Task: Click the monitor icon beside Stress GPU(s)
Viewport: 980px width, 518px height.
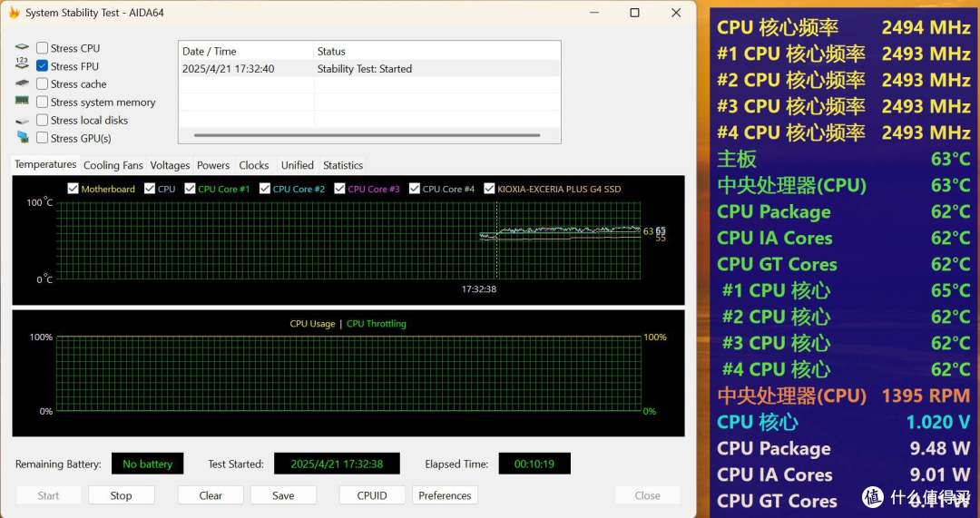Action: [x=23, y=137]
